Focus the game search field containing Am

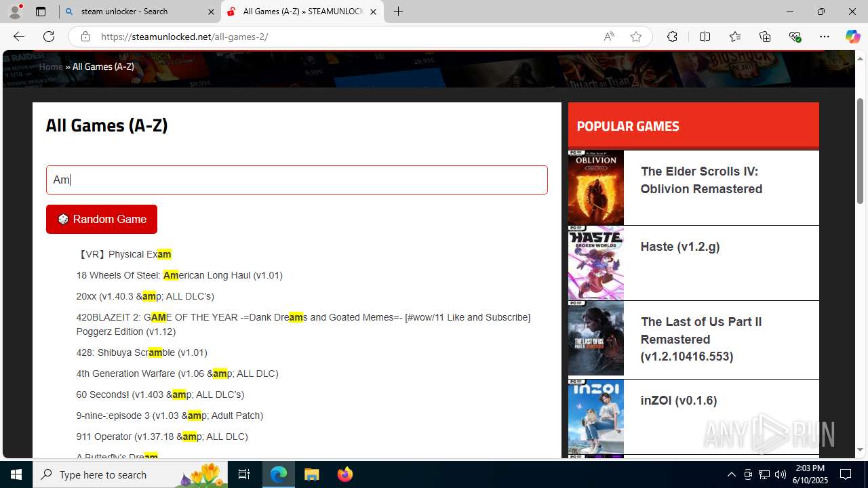297,180
